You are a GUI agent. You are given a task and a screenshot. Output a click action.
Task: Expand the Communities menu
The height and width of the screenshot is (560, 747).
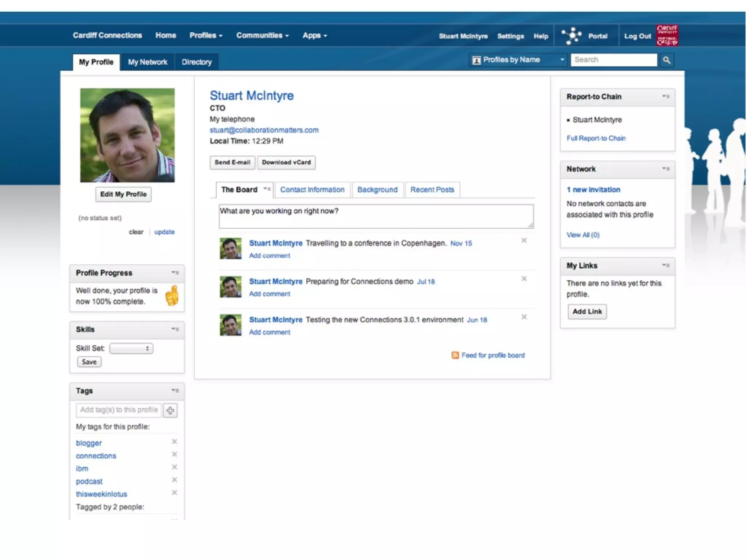[x=262, y=35]
